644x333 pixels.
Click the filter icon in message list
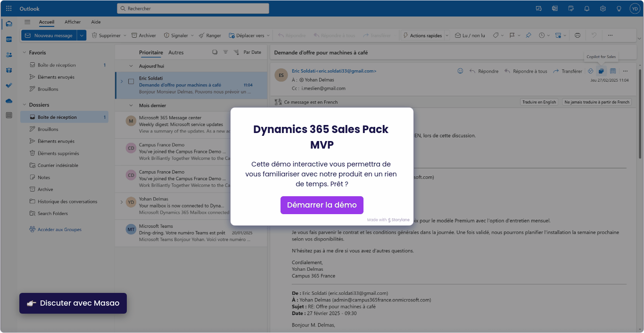coord(225,52)
